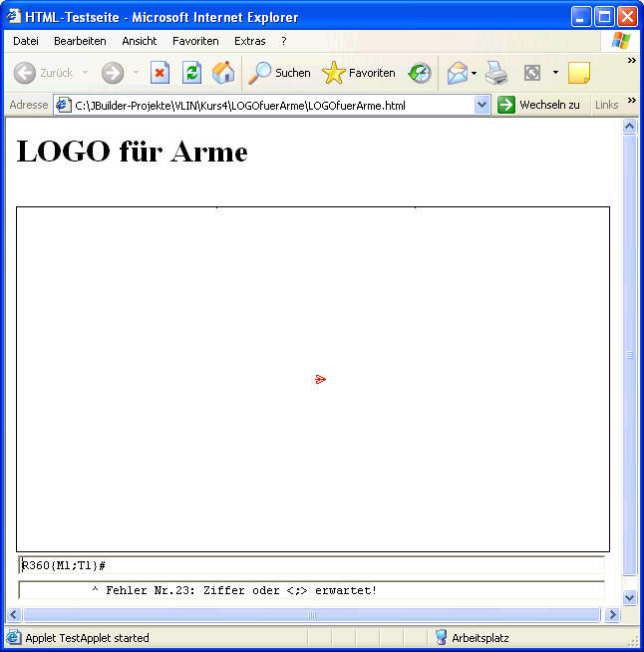Click the Stop loading icon

pos(160,73)
